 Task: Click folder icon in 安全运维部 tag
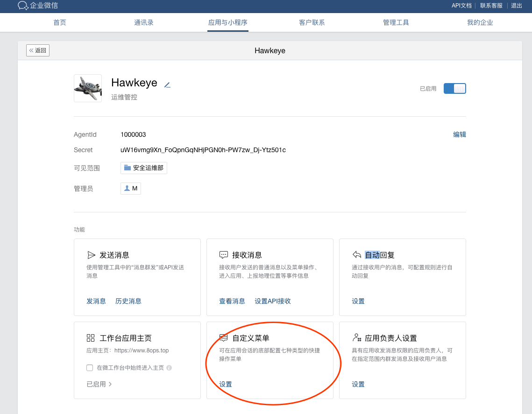[x=127, y=168]
